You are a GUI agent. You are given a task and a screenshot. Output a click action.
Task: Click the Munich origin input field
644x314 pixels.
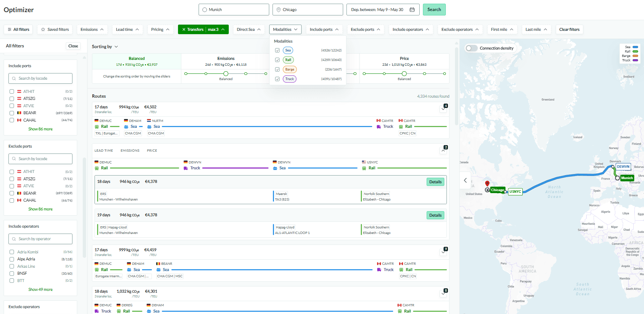click(234, 10)
